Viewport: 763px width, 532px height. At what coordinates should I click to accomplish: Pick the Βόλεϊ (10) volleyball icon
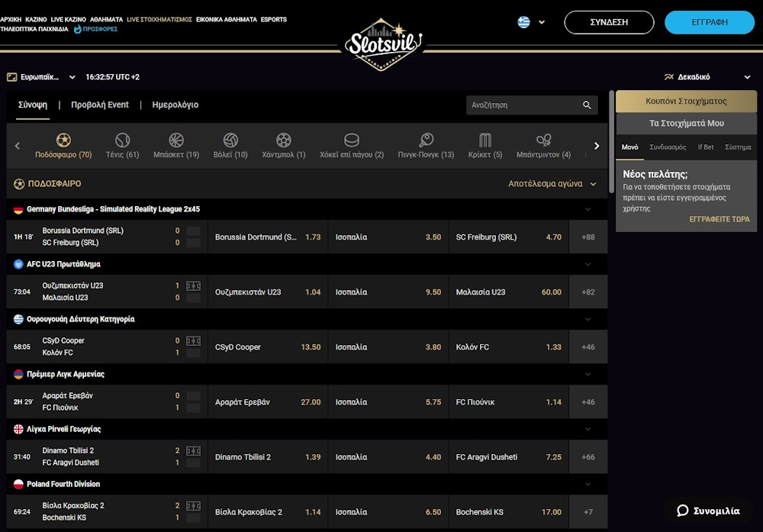point(230,141)
